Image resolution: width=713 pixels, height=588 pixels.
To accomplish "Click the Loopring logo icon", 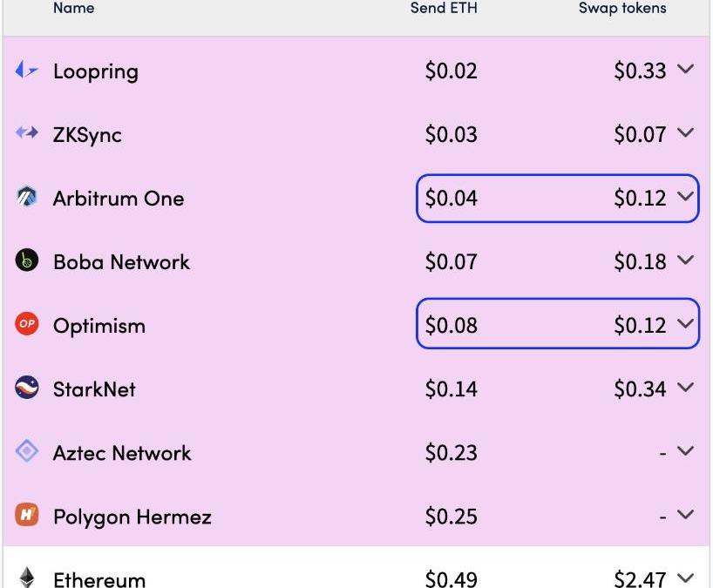I will [27, 71].
